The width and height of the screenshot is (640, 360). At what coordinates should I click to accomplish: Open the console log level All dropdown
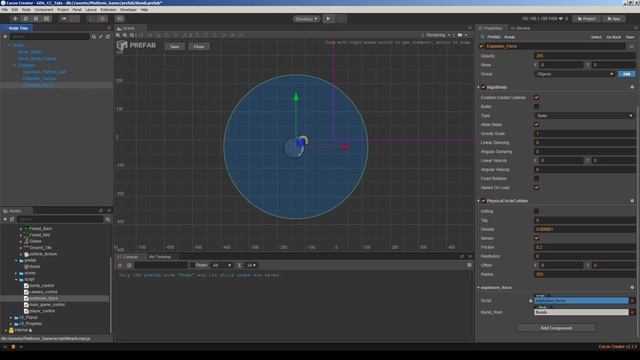click(x=222, y=265)
